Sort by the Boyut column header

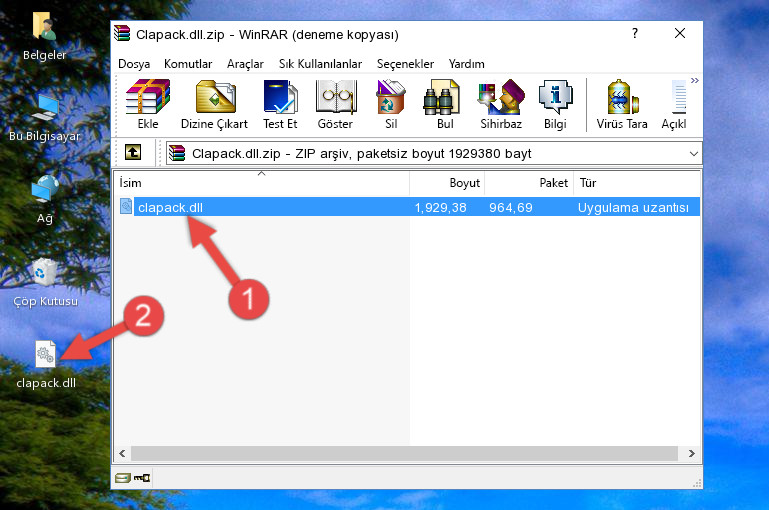[x=447, y=183]
